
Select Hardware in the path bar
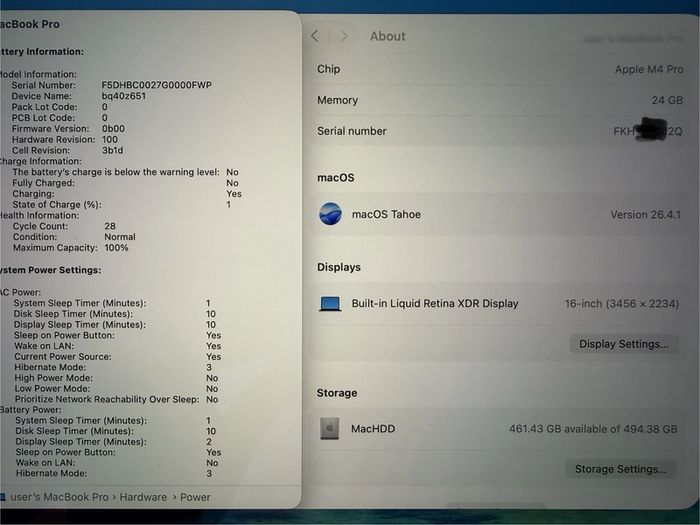coord(143,497)
